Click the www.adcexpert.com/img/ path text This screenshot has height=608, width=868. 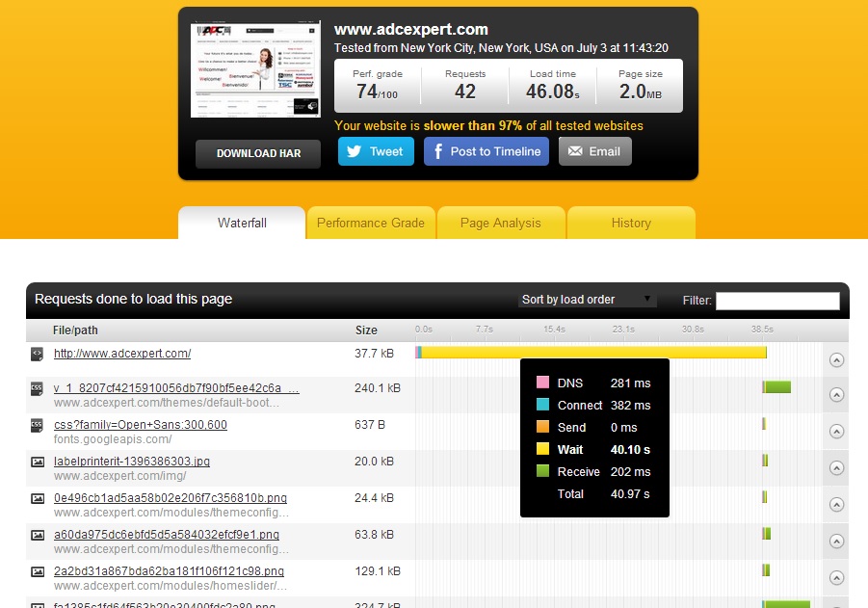pos(119,476)
